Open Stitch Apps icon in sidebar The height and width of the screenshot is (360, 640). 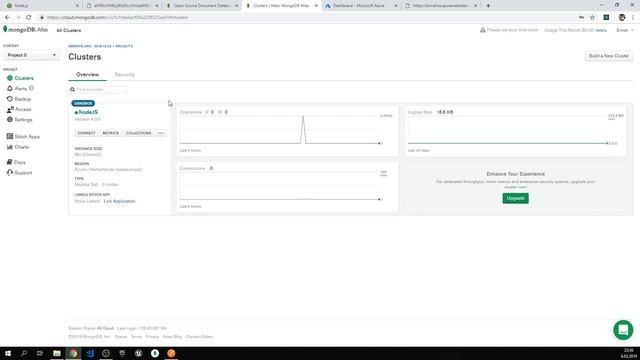point(10,136)
